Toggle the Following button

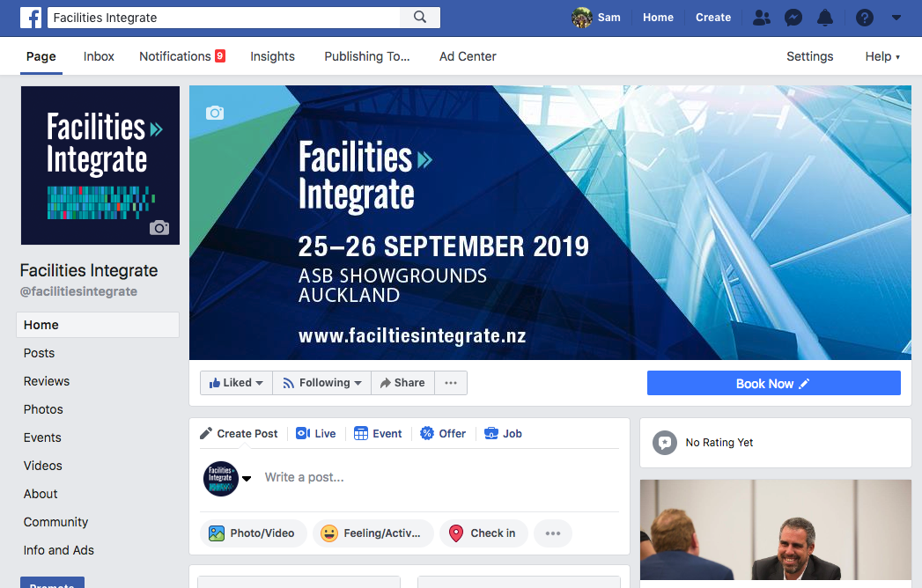(321, 383)
